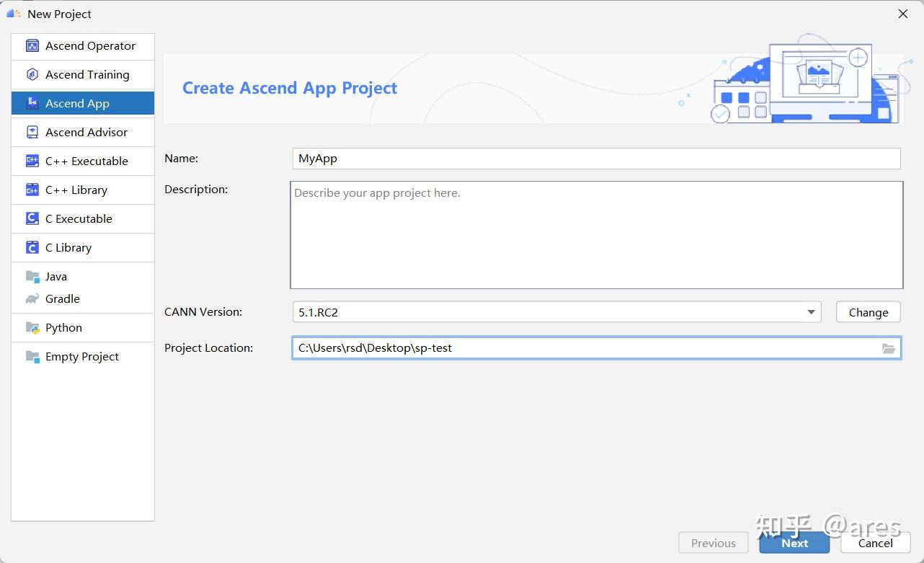Select the Empty Project entry
Viewport: 924px width, 563px height.
[81, 357]
